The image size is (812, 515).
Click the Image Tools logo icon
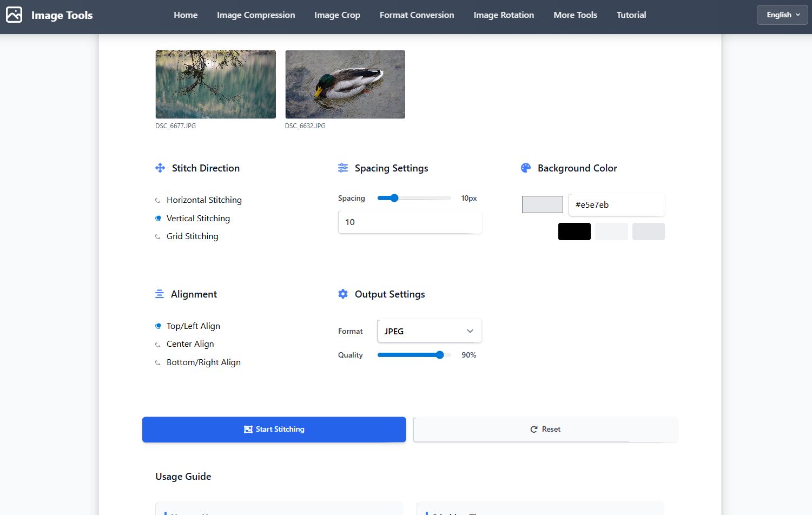tap(14, 15)
